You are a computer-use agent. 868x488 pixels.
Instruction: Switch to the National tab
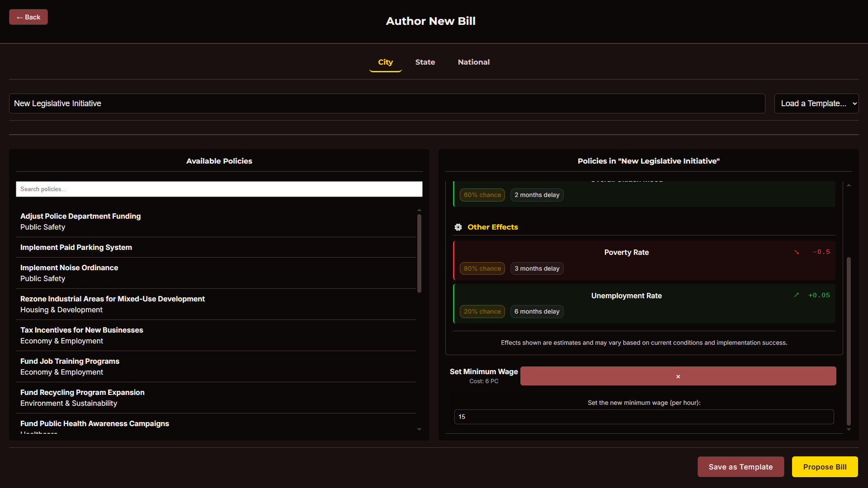473,62
